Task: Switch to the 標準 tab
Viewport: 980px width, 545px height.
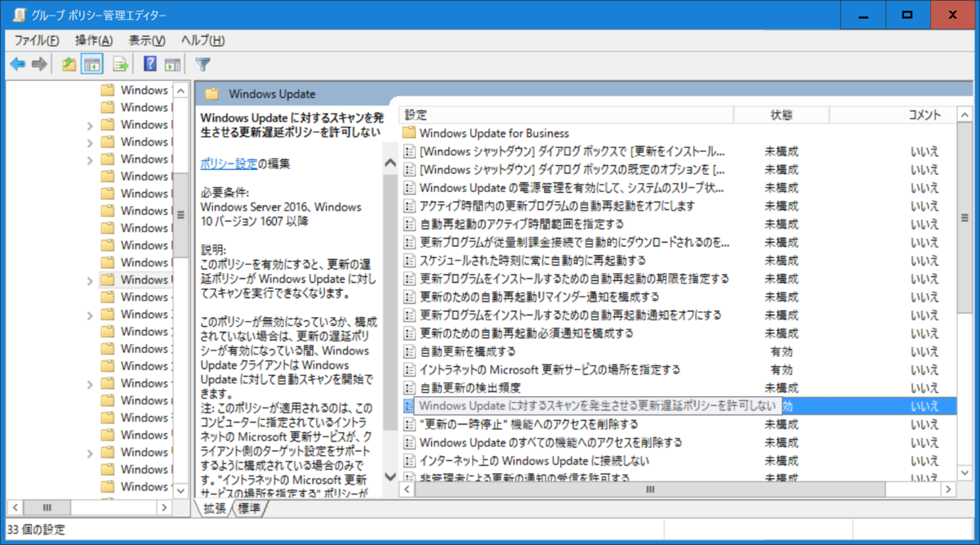Action: 250,508
